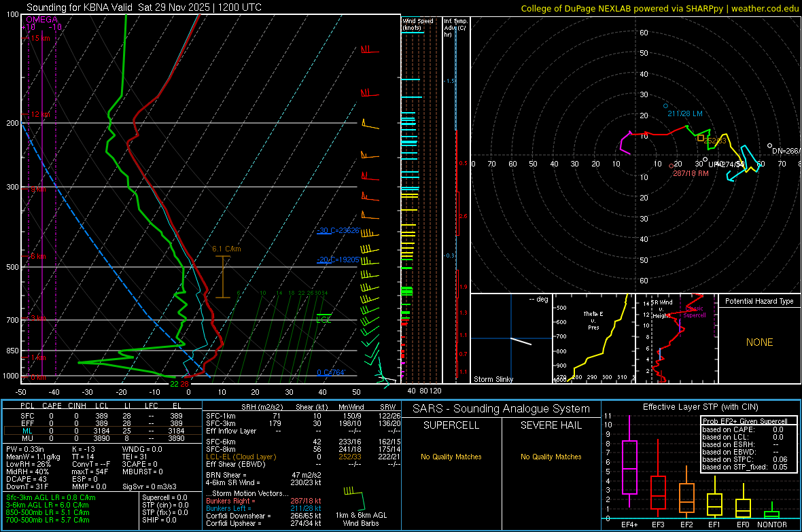
Task: Click the 'Theta-E v. Pres' inset label
Action: [x=593, y=320]
